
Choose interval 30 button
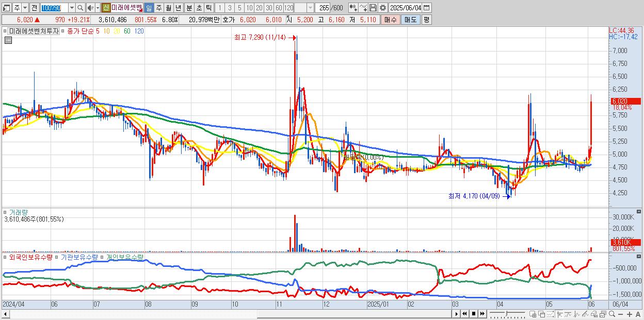click(x=269, y=8)
